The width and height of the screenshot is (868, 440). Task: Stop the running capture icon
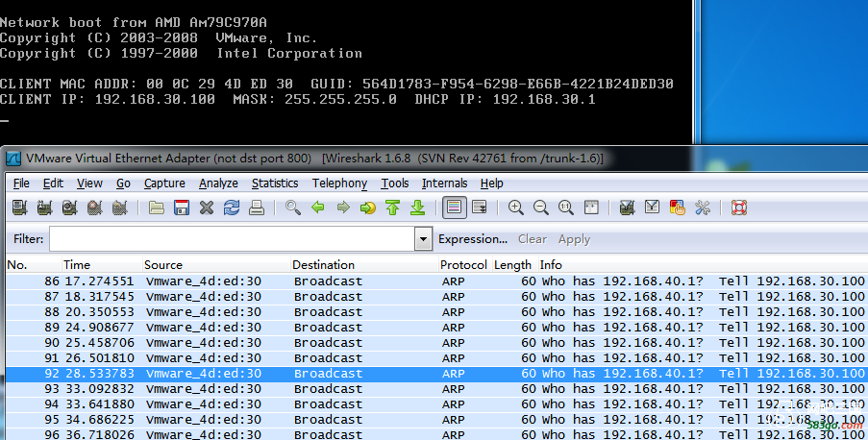click(94, 208)
